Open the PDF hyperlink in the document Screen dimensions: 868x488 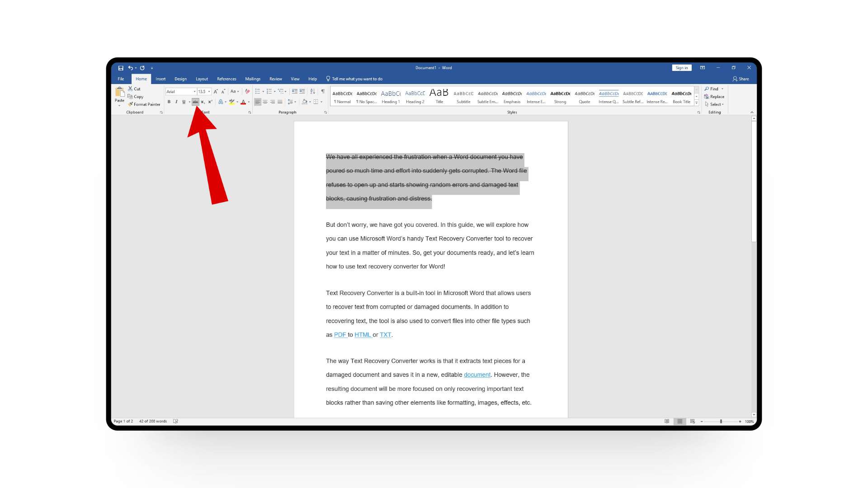tap(340, 335)
